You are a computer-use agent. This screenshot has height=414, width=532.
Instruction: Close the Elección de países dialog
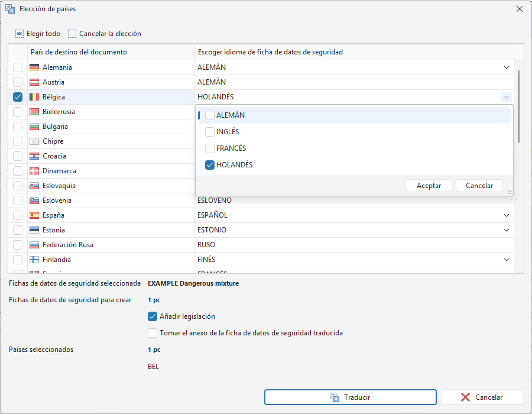(x=520, y=9)
